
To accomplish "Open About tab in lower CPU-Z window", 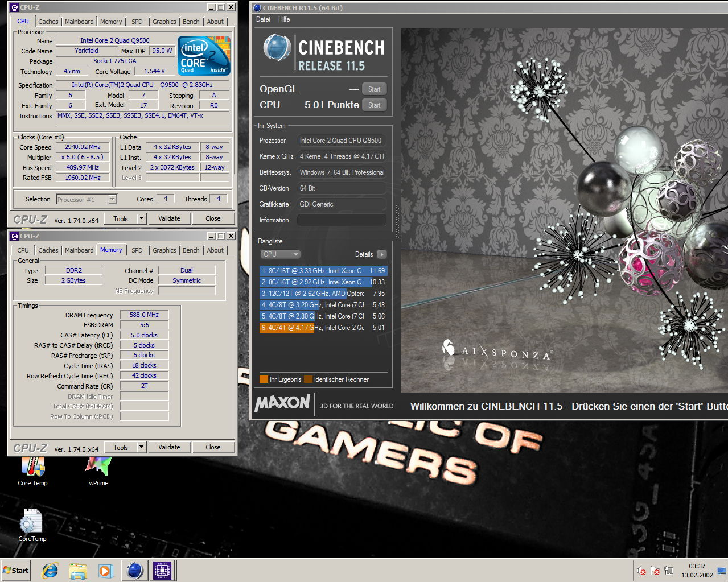I will point(215,250).
